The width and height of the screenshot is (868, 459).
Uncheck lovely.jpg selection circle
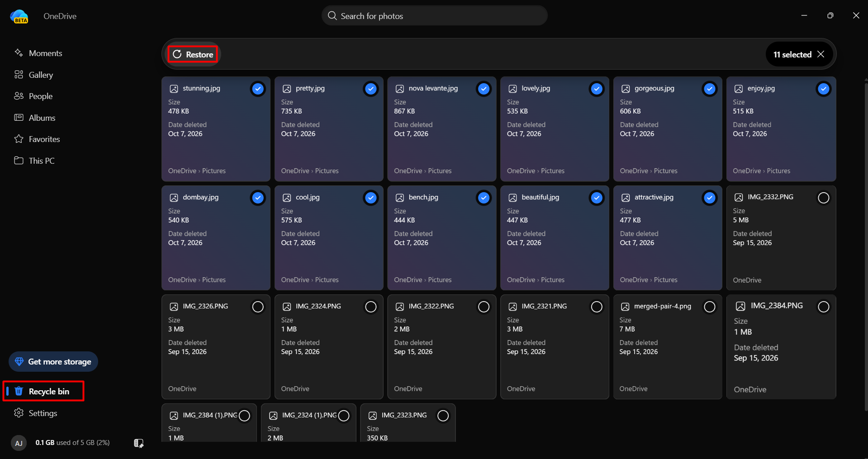[x=597, y=89]
